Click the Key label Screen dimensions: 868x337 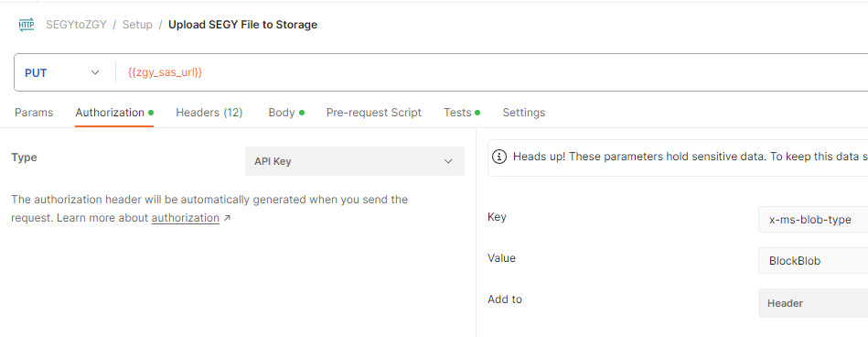(497, 217)
